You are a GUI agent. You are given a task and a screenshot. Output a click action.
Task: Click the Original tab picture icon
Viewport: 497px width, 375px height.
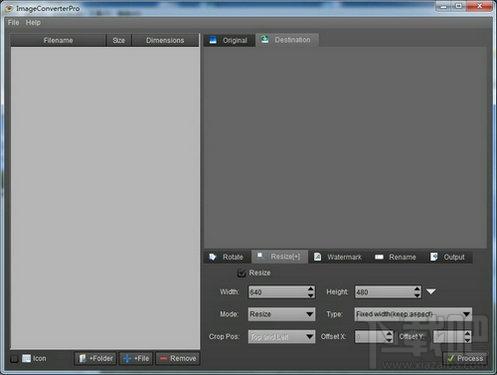pyautogui.click(x=213, y=40)
